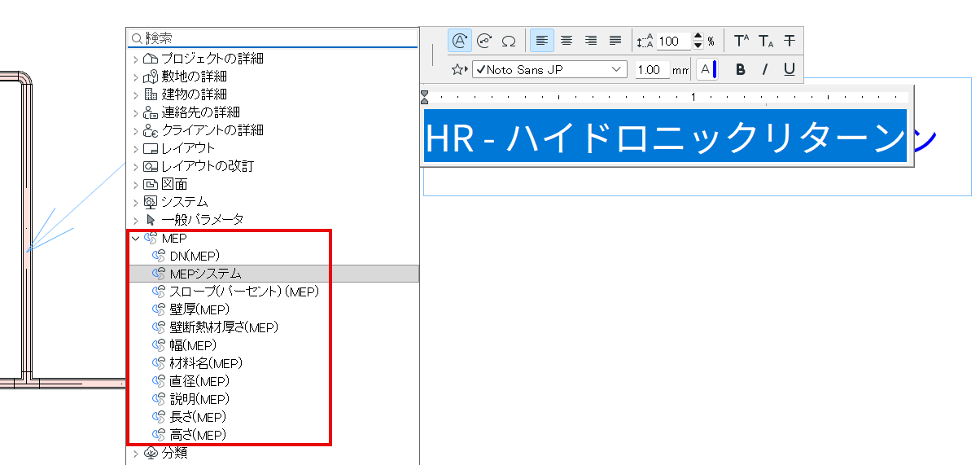Toggle underline formatting
This screenshot has width=980, height=465.
pyautogui.click(x=790, y=69)
